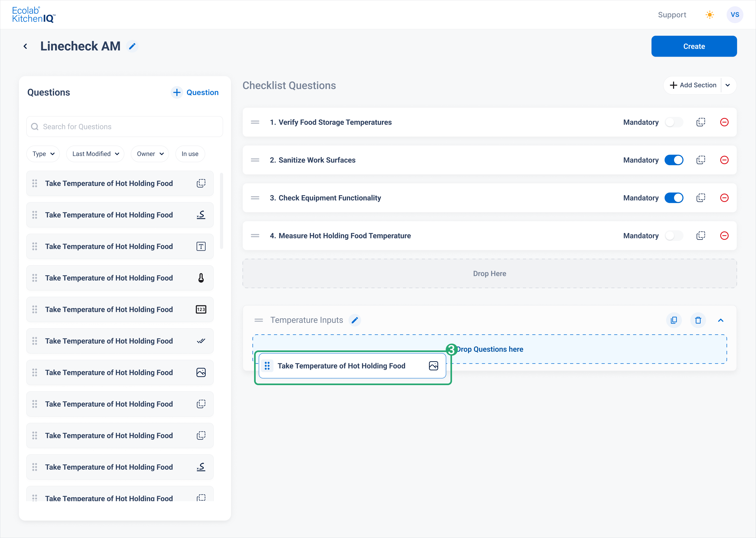Open the VS user avatar menu
The height and width of the screenshot is (538, 756).
pyautogui.click(x=734, y=14)
